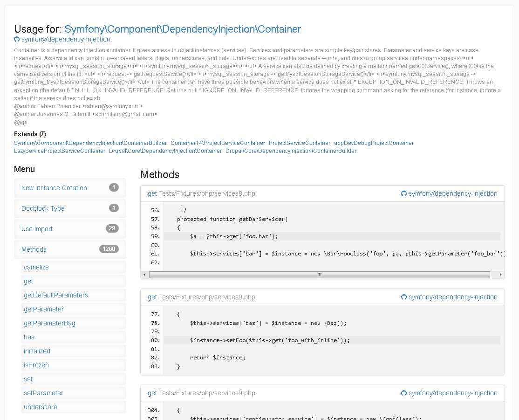Click the code scrollbar left arrow
The image size is (519, 420).
(x=144, y=275)
